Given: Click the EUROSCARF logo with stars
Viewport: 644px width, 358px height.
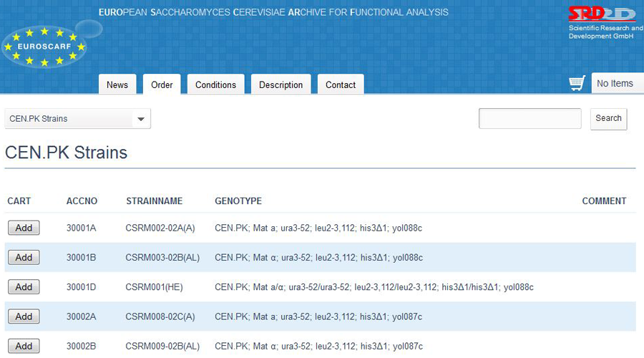Looking at the screenshot, I should [44, 47].
